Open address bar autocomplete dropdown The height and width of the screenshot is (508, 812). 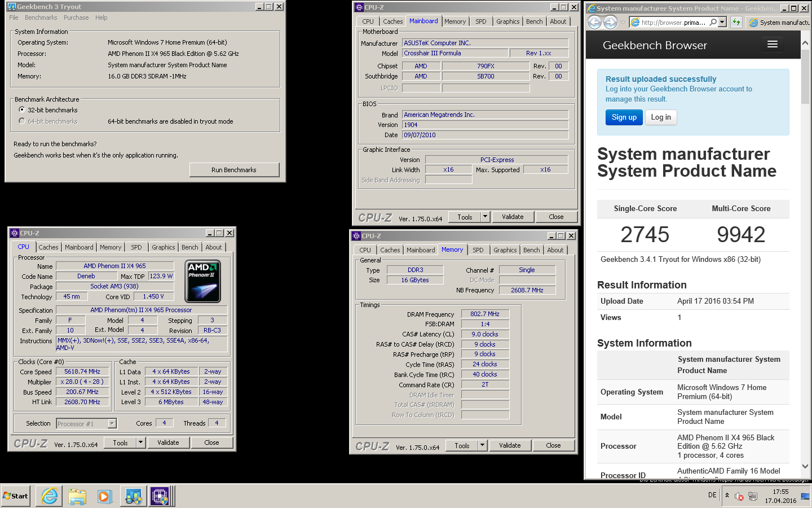722,22
